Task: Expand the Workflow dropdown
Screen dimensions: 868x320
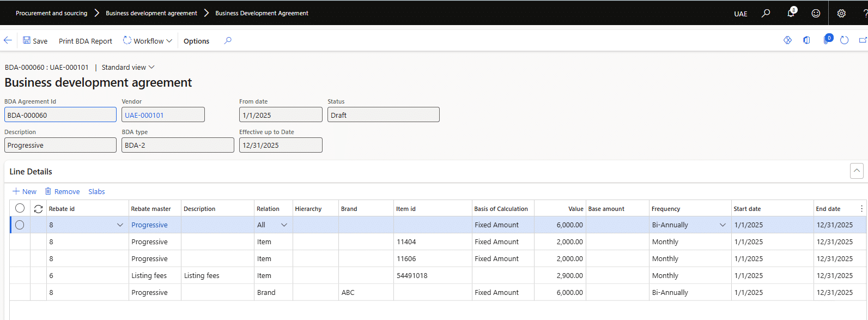Action: click(x=148, y=41)
